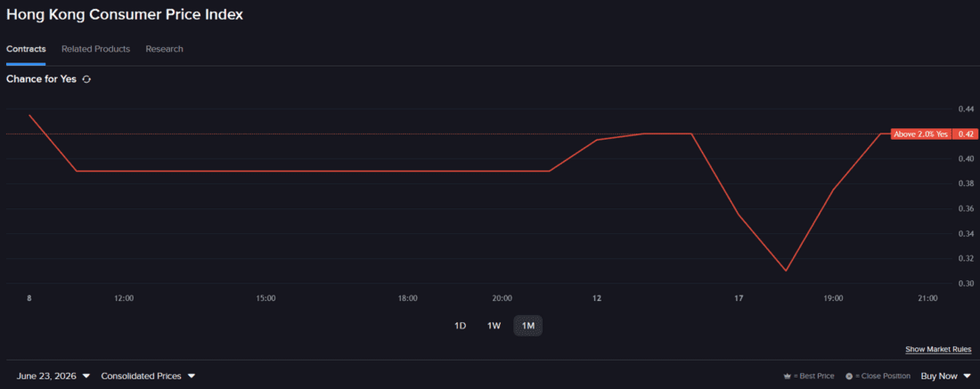This screenshot has width=980, height=389.
Task: Click the 17 date label on x-axis
Action: 739,298
